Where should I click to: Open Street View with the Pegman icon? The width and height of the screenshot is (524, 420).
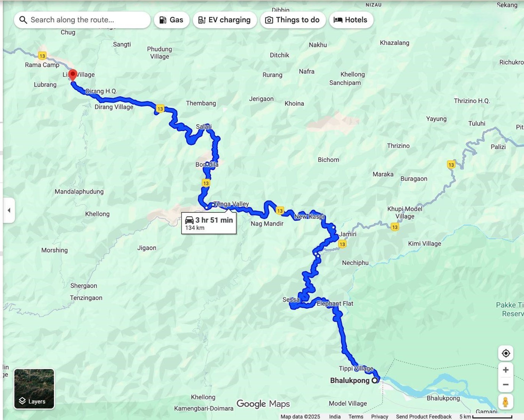pyautogui.click(x=505, y=402)
